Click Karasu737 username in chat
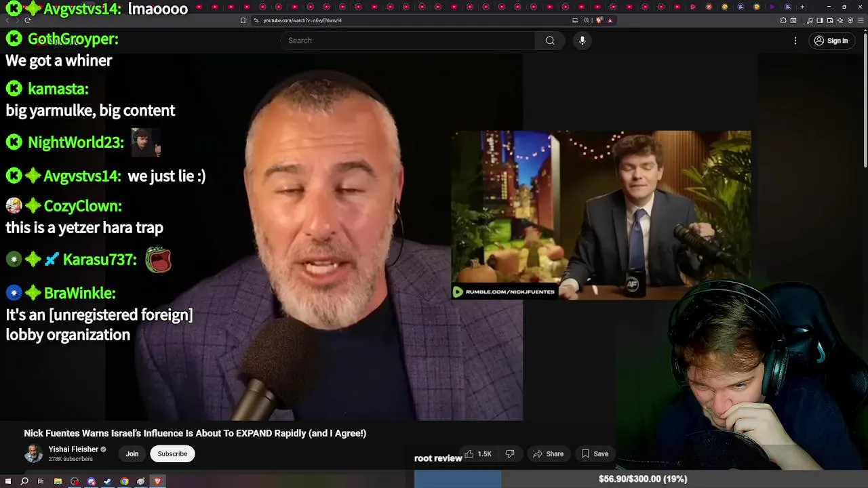Image resolution: width=868 pixels, height=488 pixels. (100, 260)
